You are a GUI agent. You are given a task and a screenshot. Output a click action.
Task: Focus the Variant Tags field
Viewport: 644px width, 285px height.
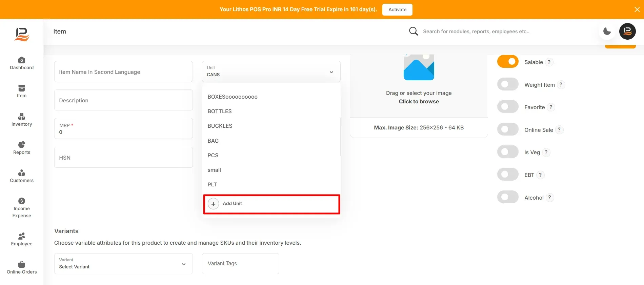240,264
